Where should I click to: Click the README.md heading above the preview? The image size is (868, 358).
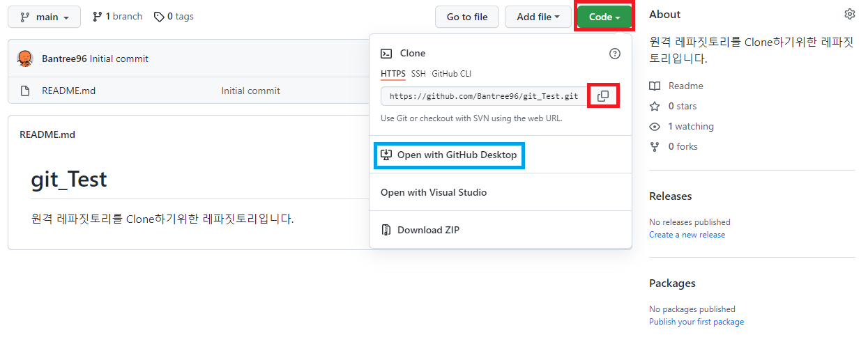click(47, 134)
